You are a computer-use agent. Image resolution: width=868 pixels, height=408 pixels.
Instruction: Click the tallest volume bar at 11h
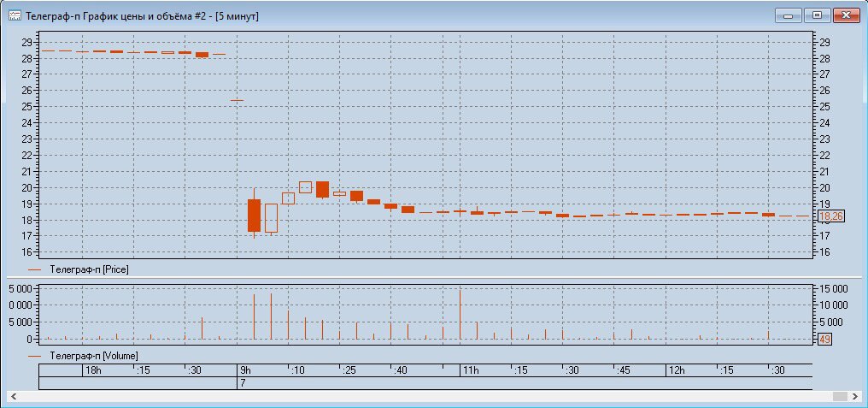point(460,315)
